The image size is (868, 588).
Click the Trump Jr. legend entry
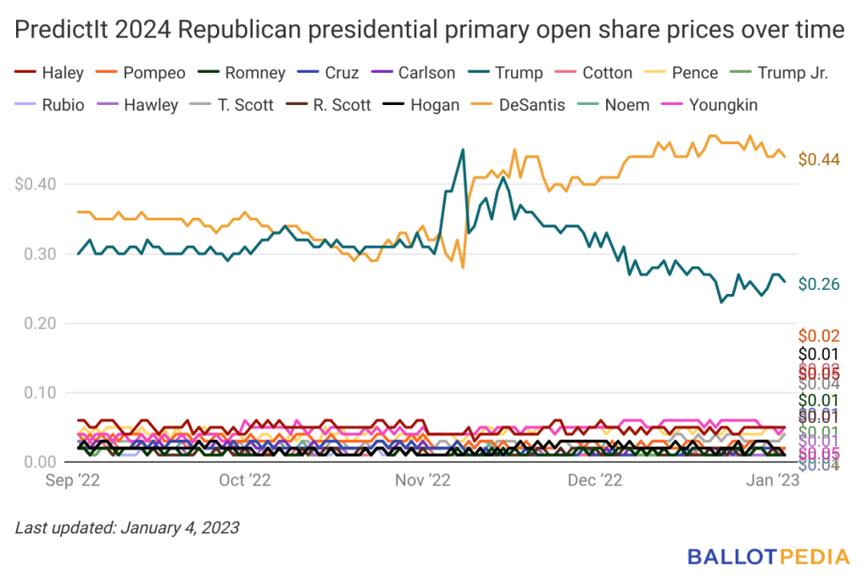coord(779,73)
